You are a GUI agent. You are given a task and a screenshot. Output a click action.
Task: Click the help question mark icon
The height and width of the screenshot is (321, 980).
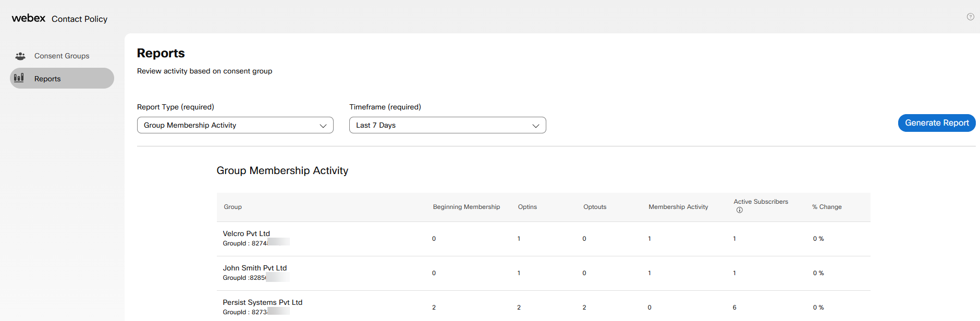(970, 17)
